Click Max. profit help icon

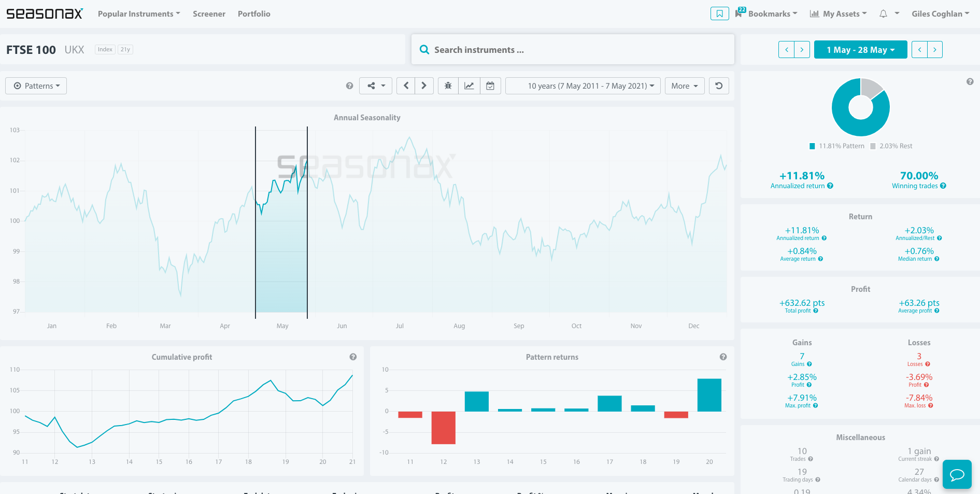coord(816,406)
